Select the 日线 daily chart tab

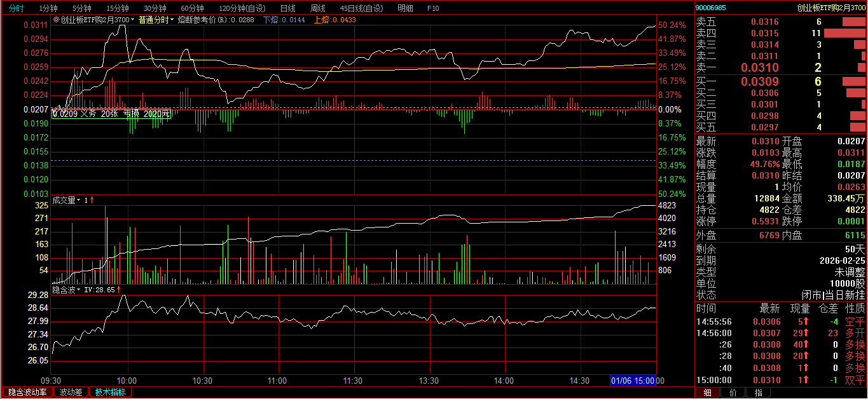[287, 8]
